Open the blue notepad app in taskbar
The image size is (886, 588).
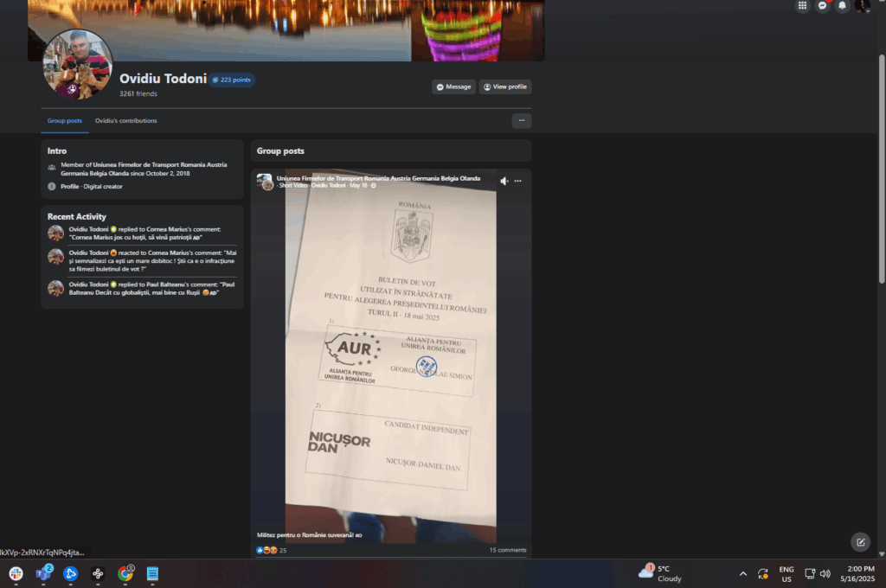point(152,574)
